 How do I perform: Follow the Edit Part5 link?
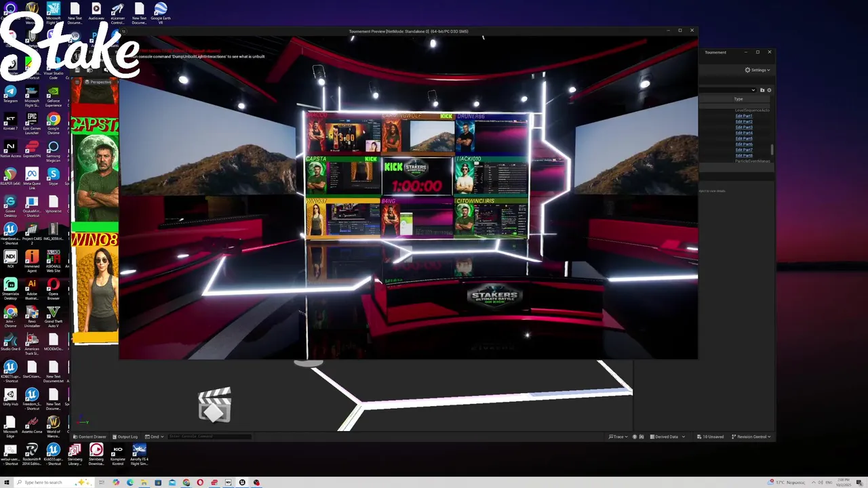744,138
